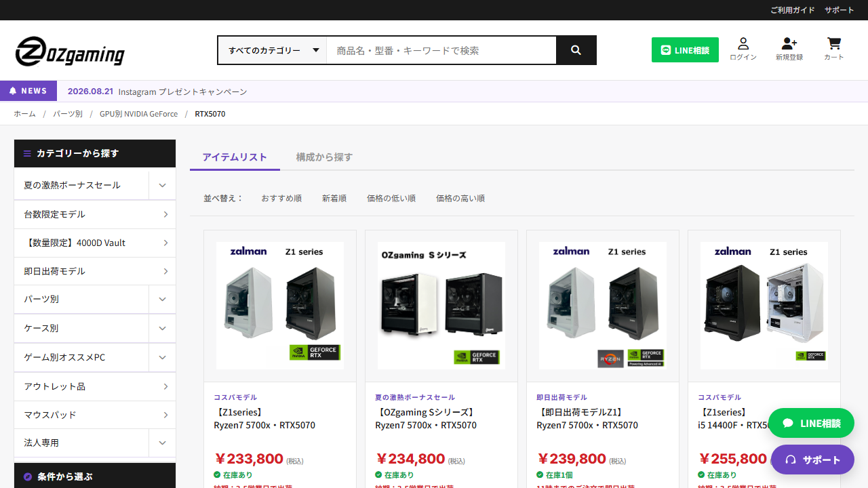Open the floating support headset button

pyautogui.click(x=812, y=460)
